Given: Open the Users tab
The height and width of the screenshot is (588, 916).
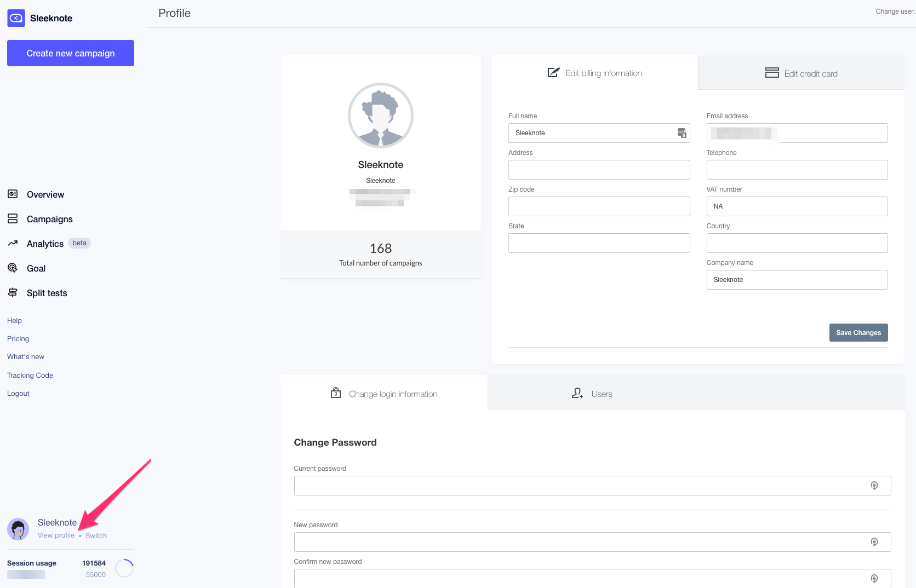Looking at the screenshot, I should click(592, 393).
